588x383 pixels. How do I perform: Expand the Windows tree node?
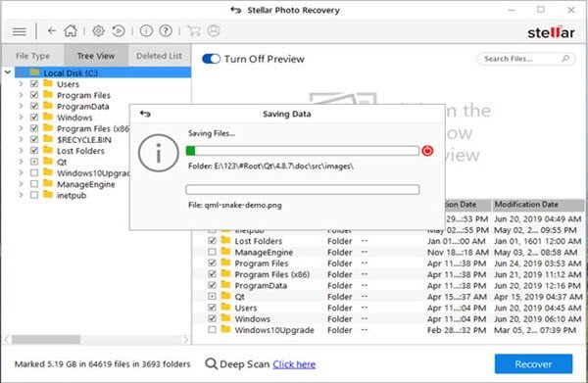pos(21,117)
